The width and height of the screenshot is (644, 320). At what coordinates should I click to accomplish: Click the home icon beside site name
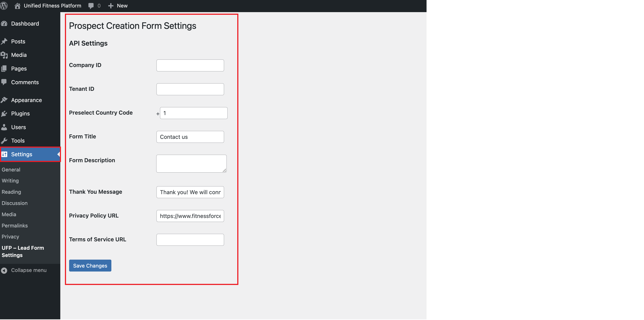[x=17, y=6]
